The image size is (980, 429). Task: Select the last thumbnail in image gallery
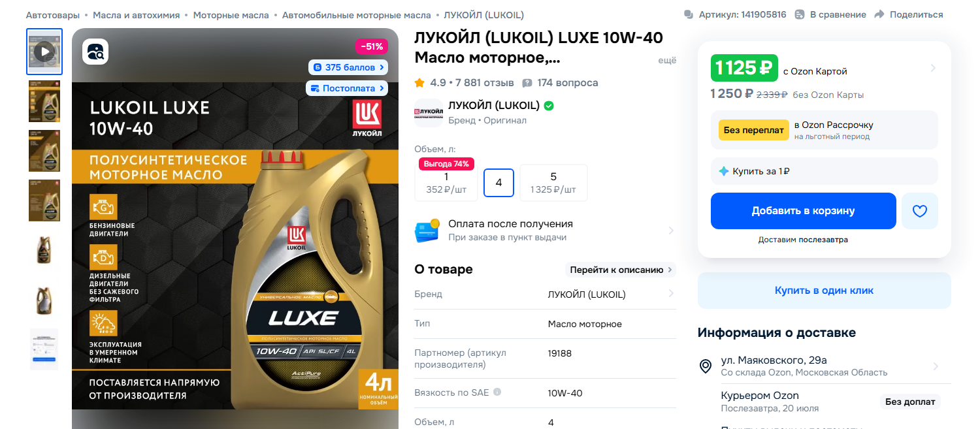pyautogui.click(x=44, y=349)
